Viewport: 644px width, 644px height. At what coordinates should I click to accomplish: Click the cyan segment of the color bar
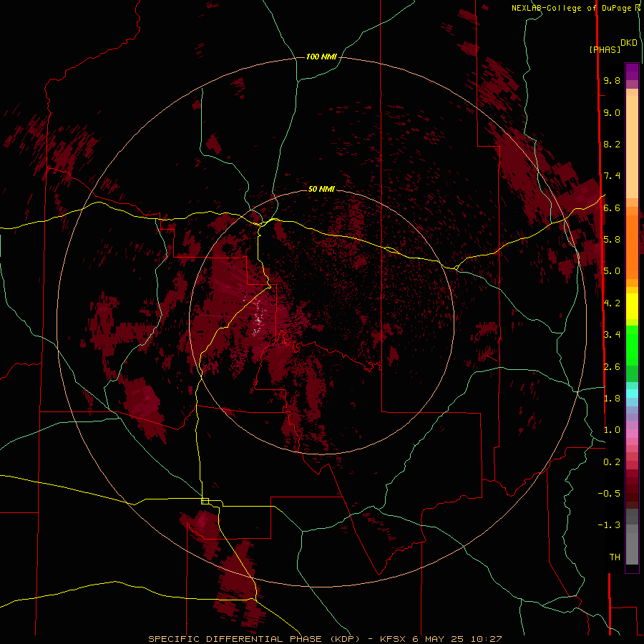click(x=632, y=394)
